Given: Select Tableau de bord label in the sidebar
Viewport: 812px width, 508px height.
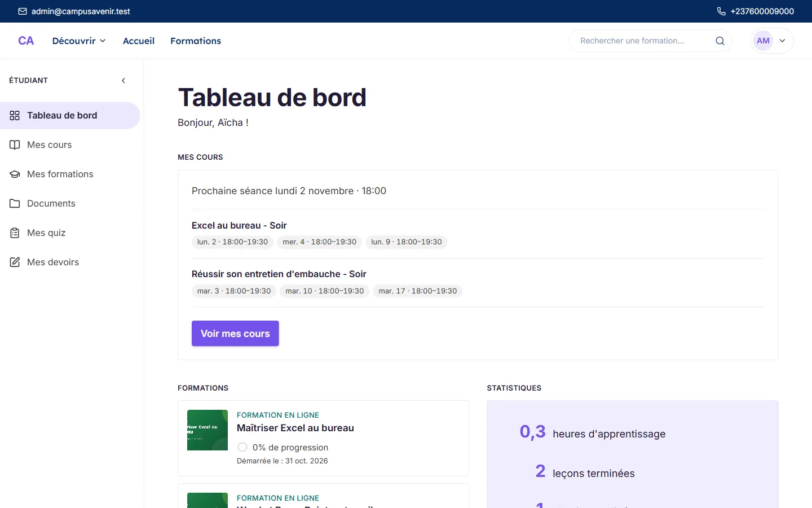Looking at the screenshot, I should pos(62,115).
